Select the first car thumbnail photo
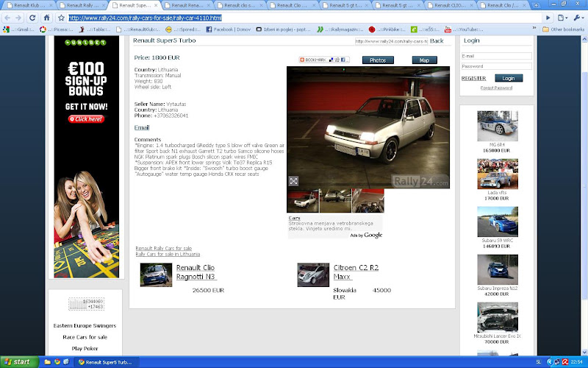The image size is (588, 368). coord(303,201)
